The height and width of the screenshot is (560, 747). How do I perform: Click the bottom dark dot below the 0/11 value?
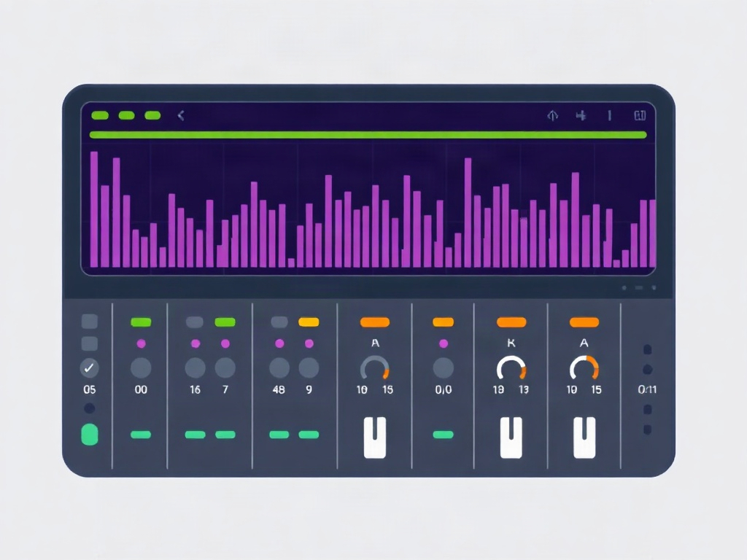(x=648, y=430)
